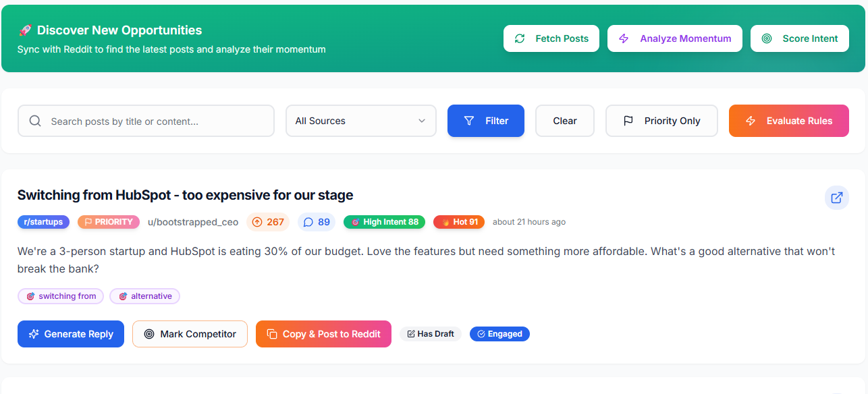Click the comment bubble icon showing 89
This screenshot has width=868, height=394.
(x=308, y=222)
